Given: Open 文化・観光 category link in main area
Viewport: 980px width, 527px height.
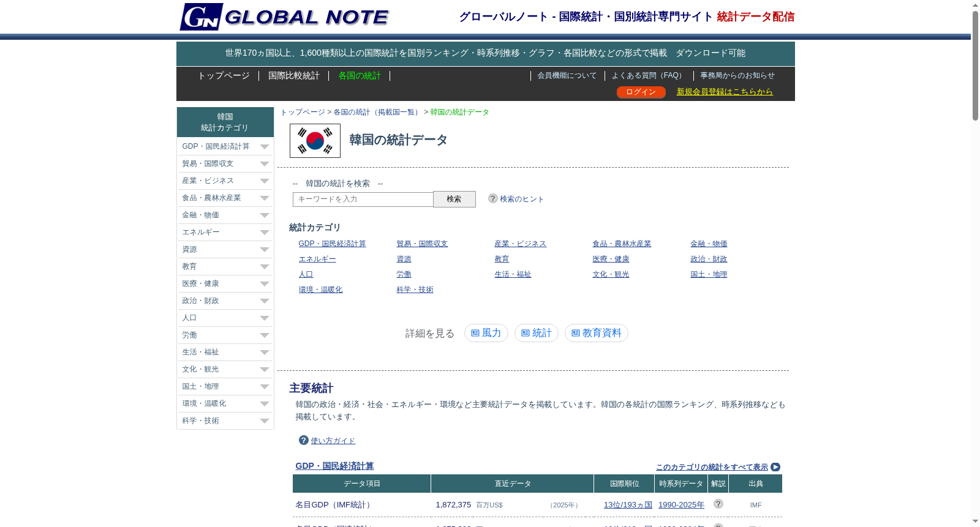Looking at the screenshot, I should (611, 274).
